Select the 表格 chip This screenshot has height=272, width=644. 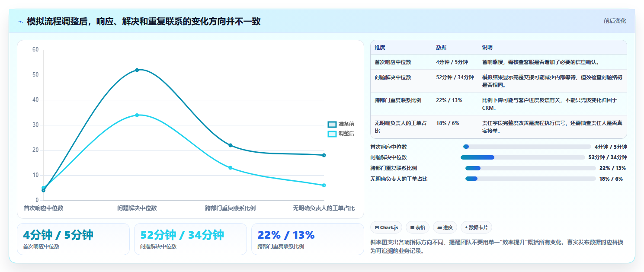(x=417, y=227)
